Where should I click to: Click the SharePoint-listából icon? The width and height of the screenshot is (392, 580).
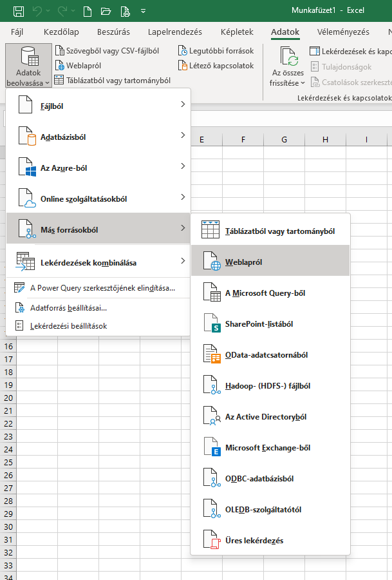coord(212,324)
